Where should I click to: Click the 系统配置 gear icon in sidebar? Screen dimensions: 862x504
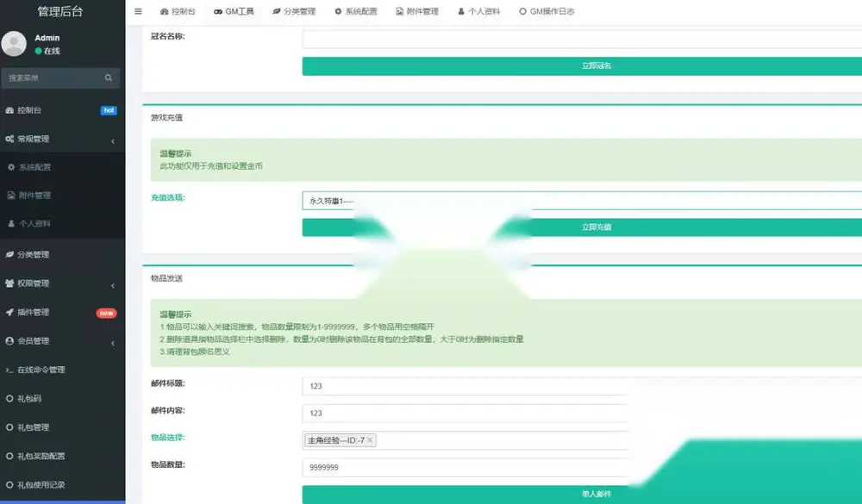11,167
